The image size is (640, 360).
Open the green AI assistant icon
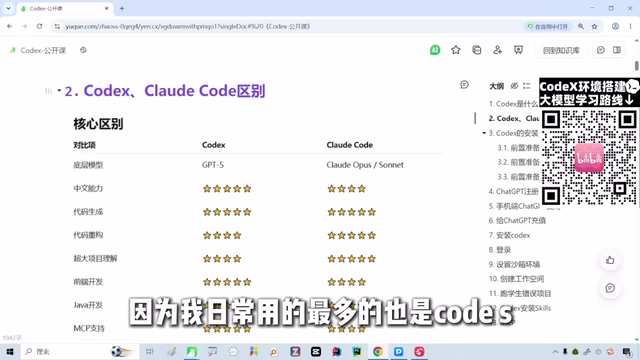point(435,50)
